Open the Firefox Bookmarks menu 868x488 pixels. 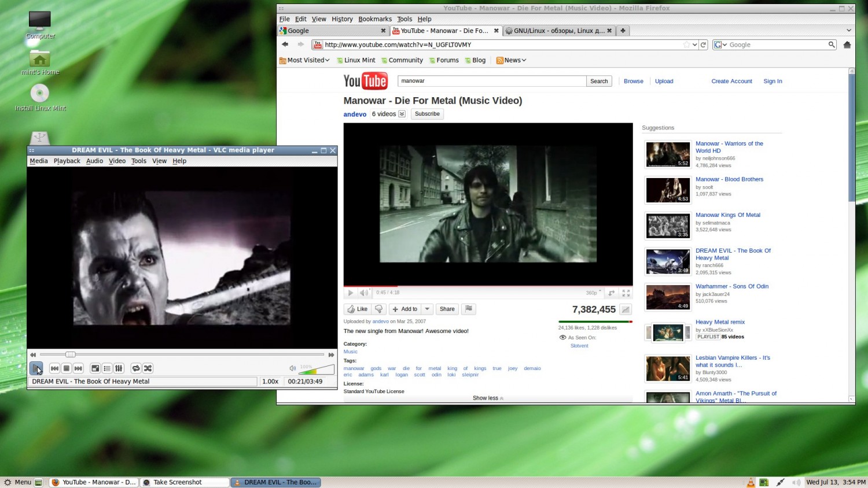[375, 19]
